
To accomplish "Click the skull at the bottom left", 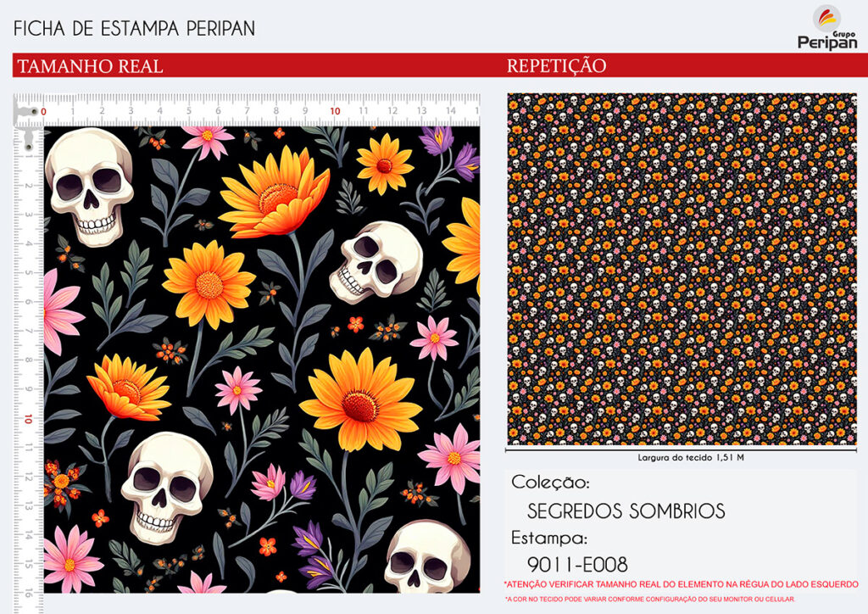I will pos(167,487).
